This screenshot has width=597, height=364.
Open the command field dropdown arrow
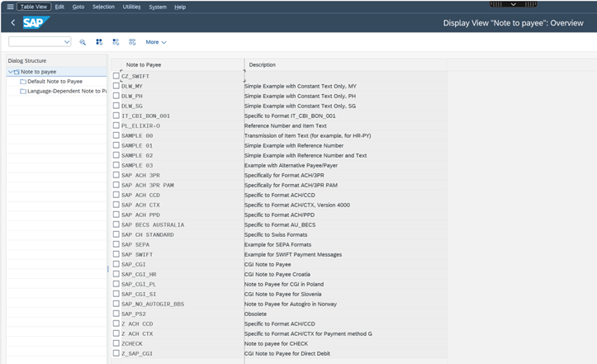point(67,41)
